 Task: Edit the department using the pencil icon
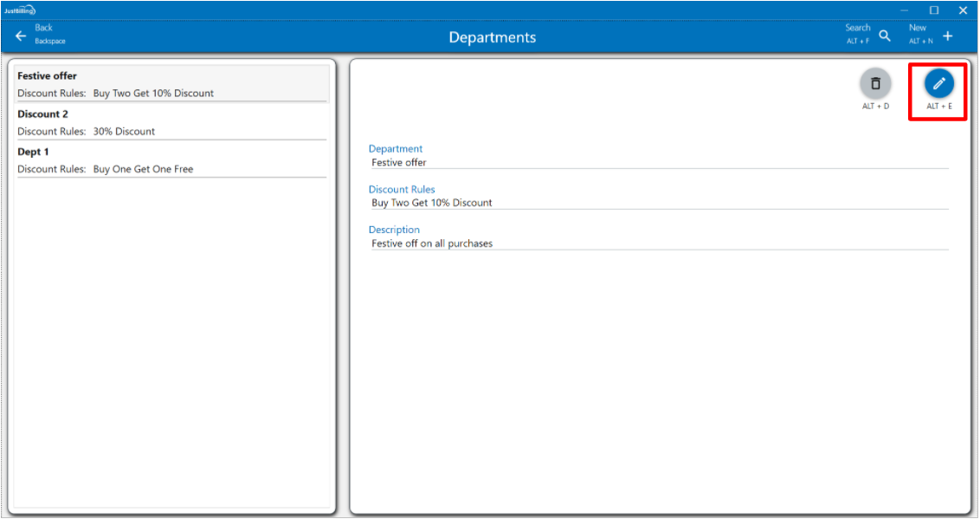pyautogui.click(x=939, y=83)
